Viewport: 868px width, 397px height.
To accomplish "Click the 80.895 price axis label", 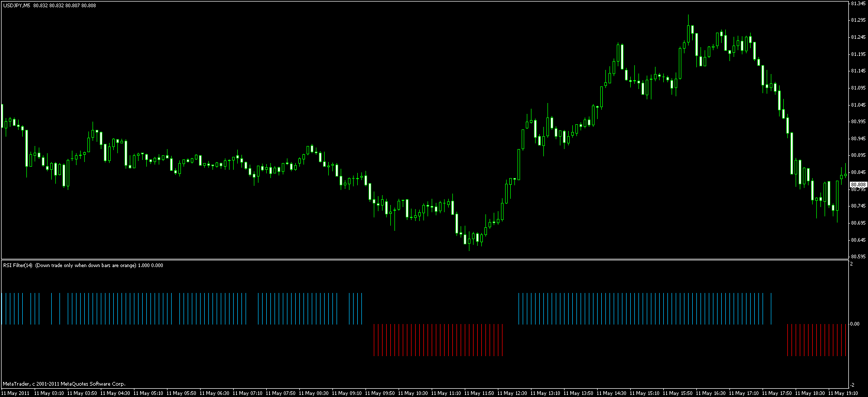I will click(858, 155).
